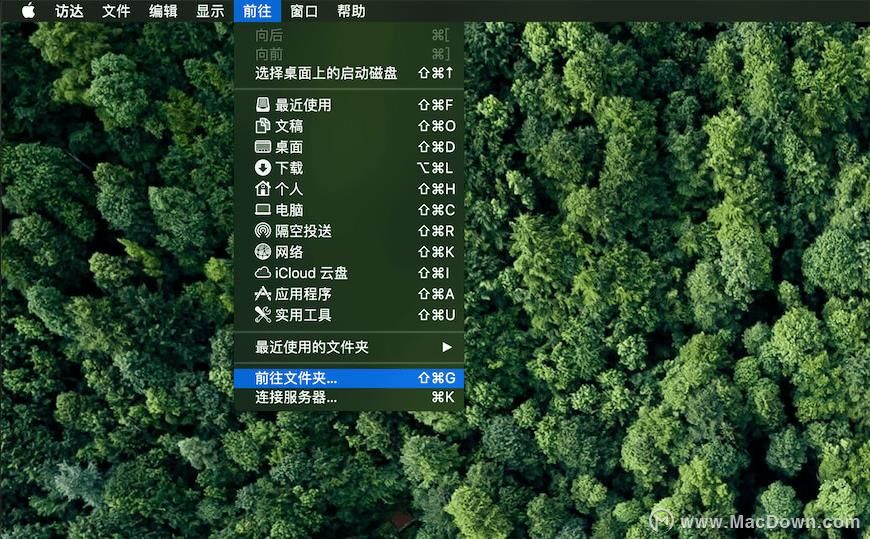Image resolution: width=870 pixels, height=539 pixels.
Task: Go to 隔空投送 label
Action: [x=303, y=231]
